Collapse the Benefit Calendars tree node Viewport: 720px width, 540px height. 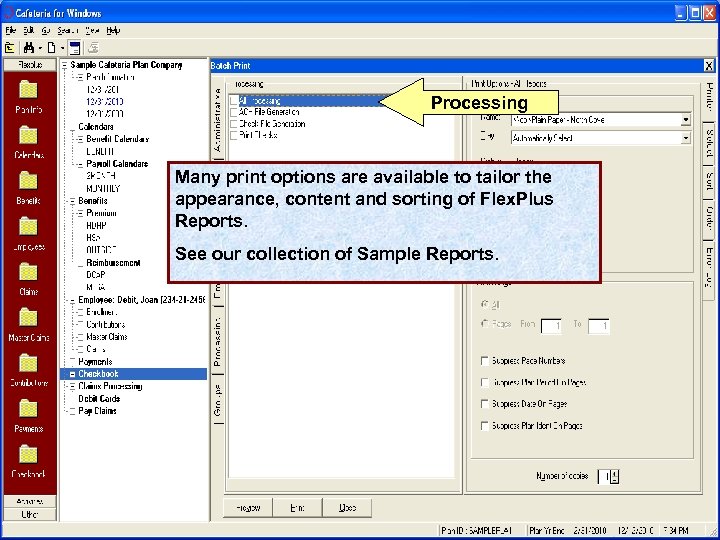click(81, 140)
